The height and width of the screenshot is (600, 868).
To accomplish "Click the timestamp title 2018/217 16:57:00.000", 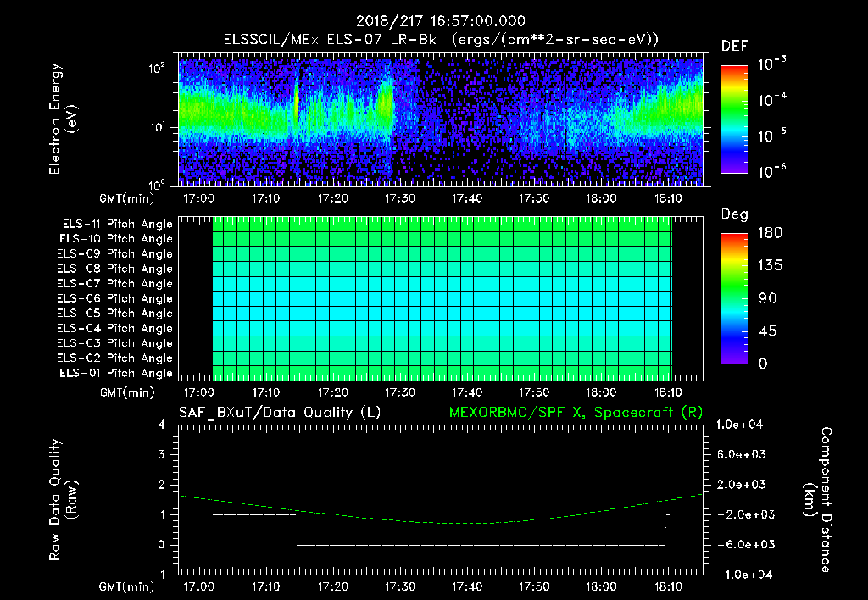I will point(440,21).
